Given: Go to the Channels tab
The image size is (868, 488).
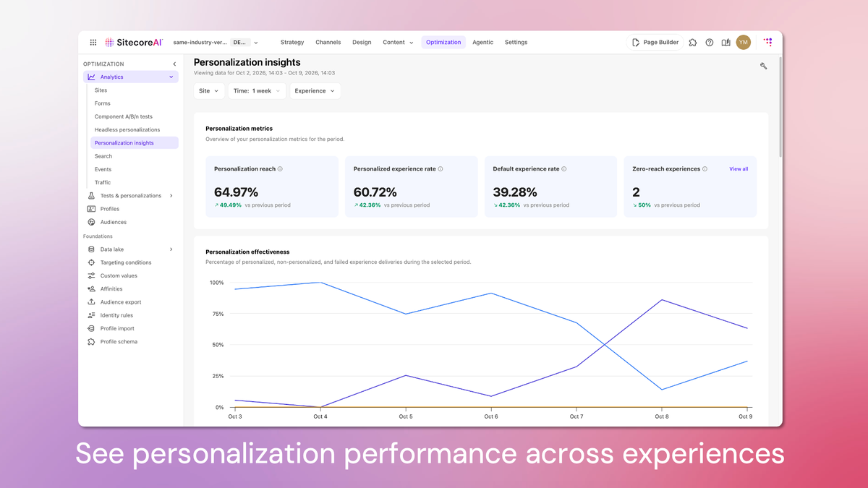Looking at the screenshot, I should point(328,43).
